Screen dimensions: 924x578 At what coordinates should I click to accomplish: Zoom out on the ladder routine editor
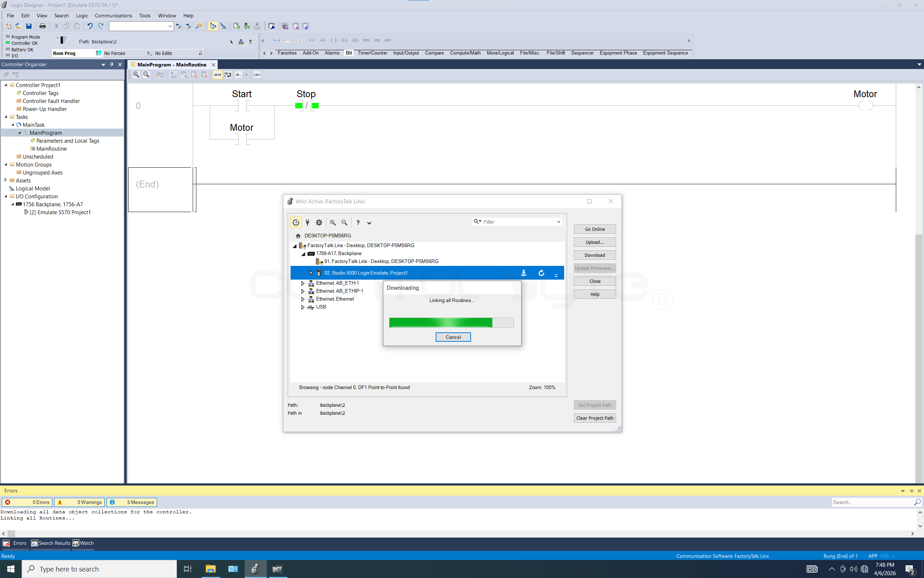(146, 74)
